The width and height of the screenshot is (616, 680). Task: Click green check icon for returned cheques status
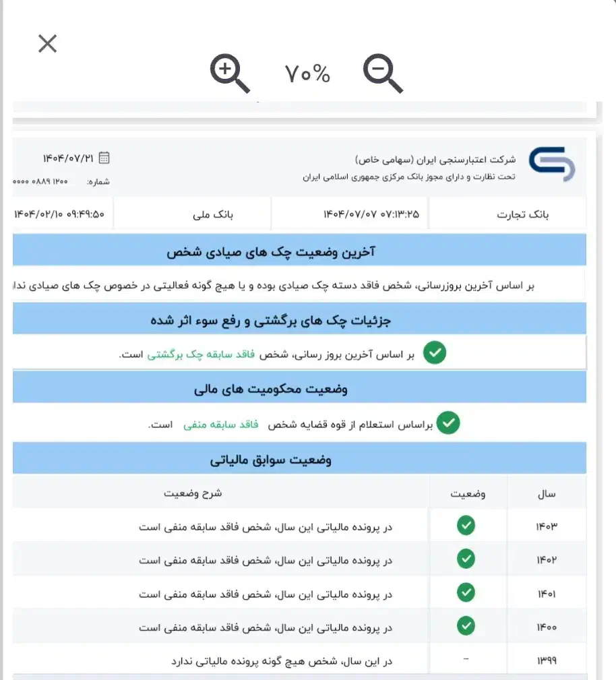pos(435,353)
